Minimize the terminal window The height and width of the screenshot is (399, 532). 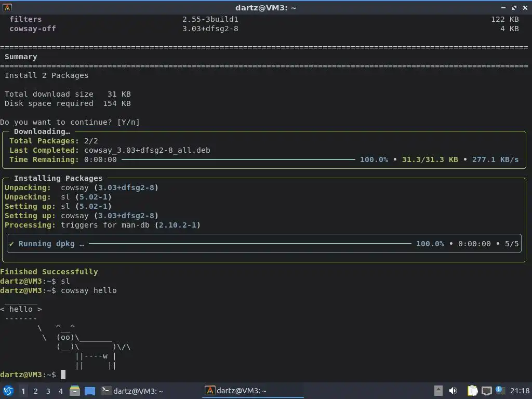coord(503,7)
